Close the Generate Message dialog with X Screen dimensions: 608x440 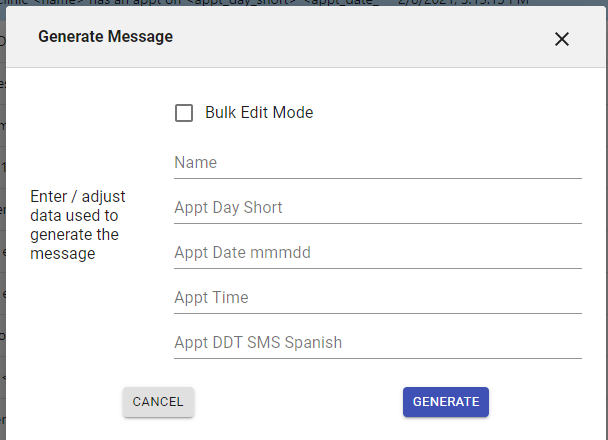click(562, 39)
